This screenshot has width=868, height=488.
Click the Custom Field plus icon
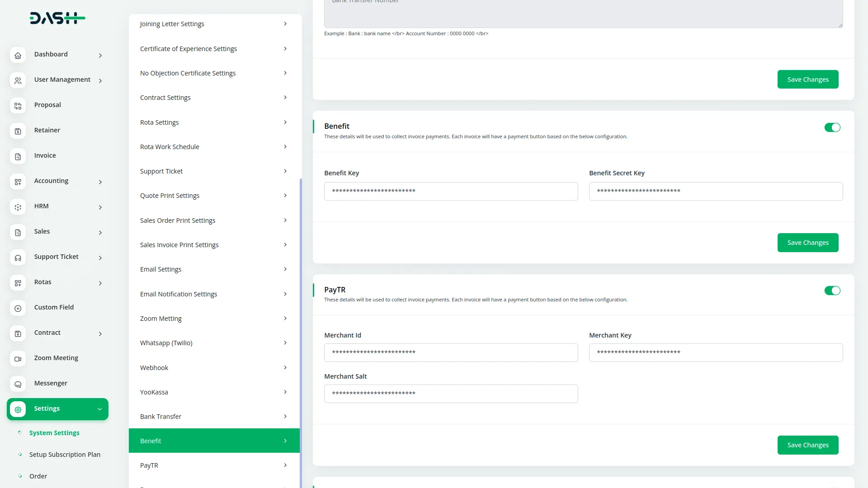(18, 308)
